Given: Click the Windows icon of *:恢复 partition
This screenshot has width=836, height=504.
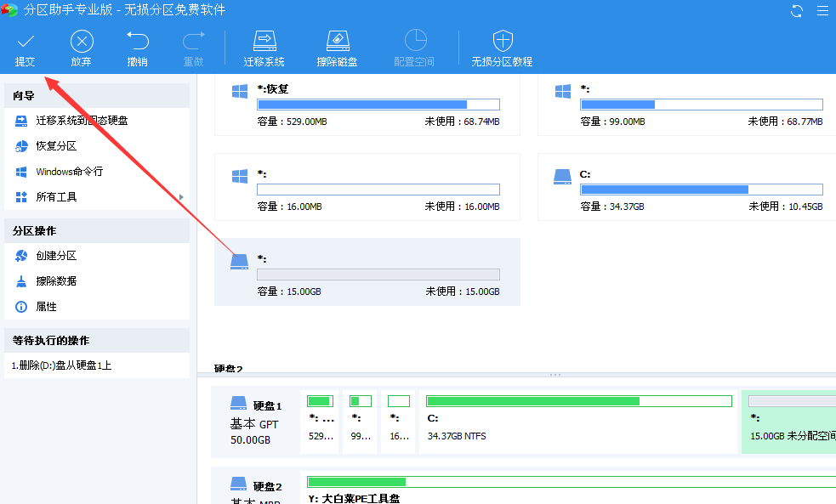Looking at the screenshot, I should [x=240, y=91].
